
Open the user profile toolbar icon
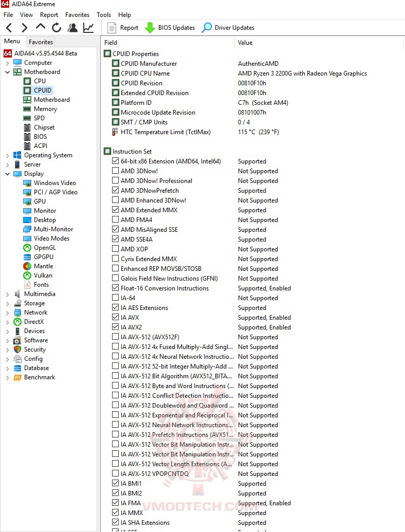pos(72,27)
